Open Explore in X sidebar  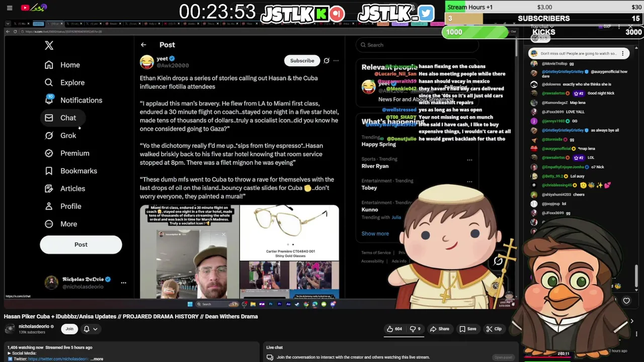[x=64, y=82]
